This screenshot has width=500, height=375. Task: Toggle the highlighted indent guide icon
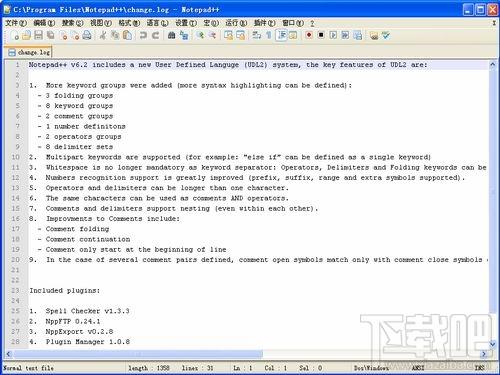(x=281, y=35)
